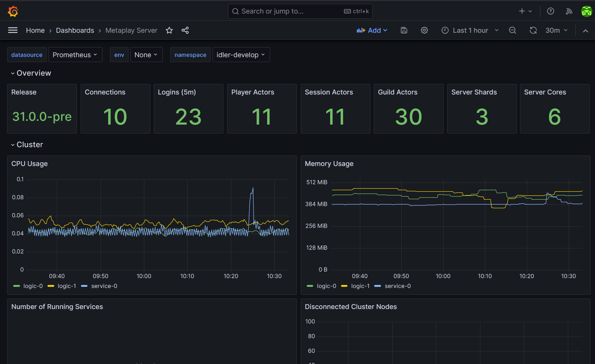
Task: Go to Dashboards breadcrumb
Action: click(x=75, y=30)
